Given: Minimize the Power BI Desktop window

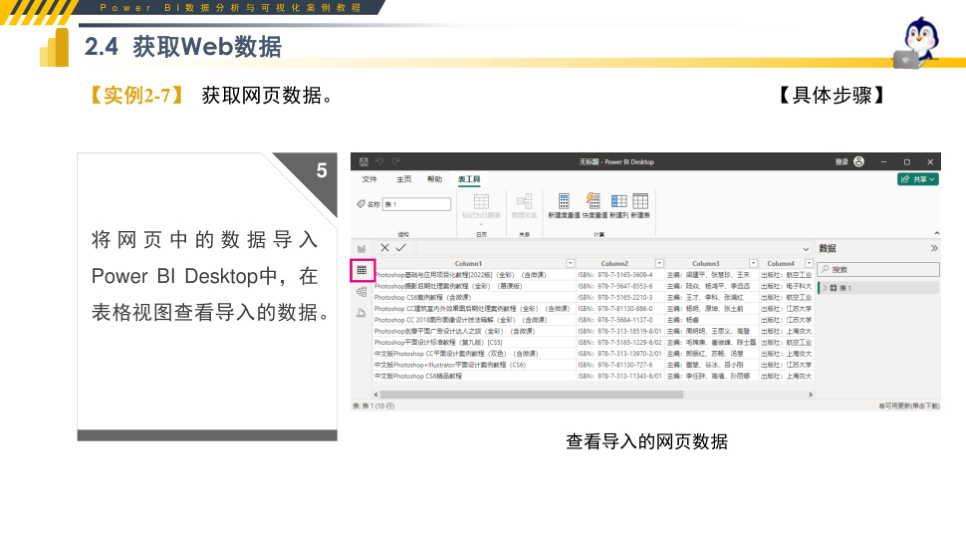Looking at the screenshot, I should [883, 162].
